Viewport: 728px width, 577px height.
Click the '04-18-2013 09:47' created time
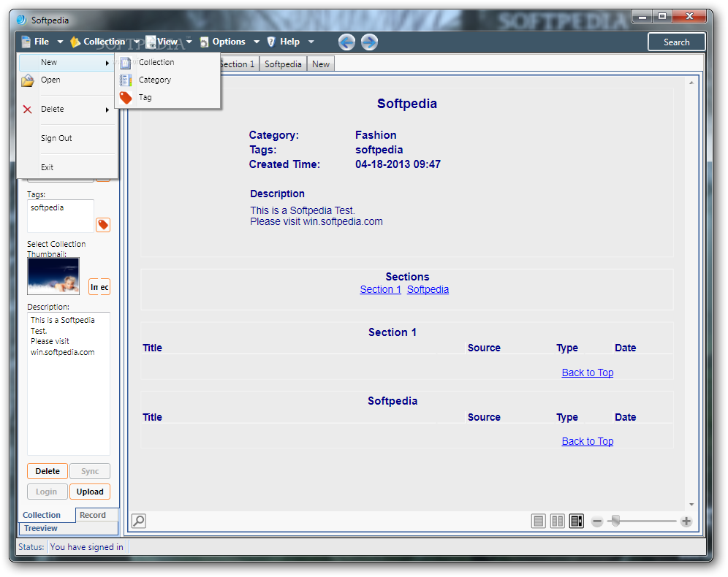[398, 164]
